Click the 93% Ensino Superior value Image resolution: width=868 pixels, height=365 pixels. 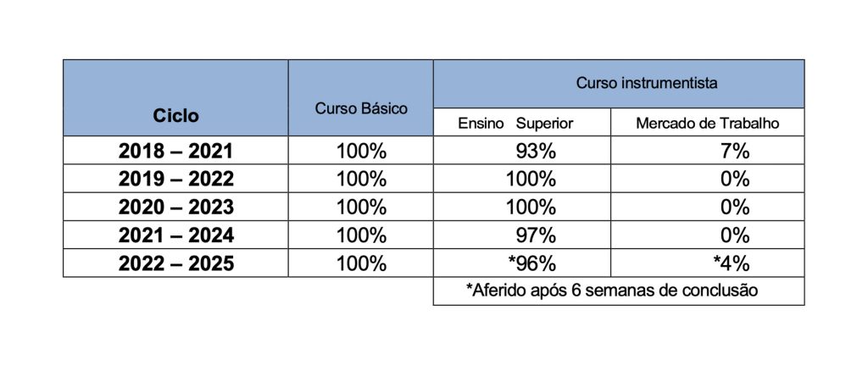[x=536, y=152]
